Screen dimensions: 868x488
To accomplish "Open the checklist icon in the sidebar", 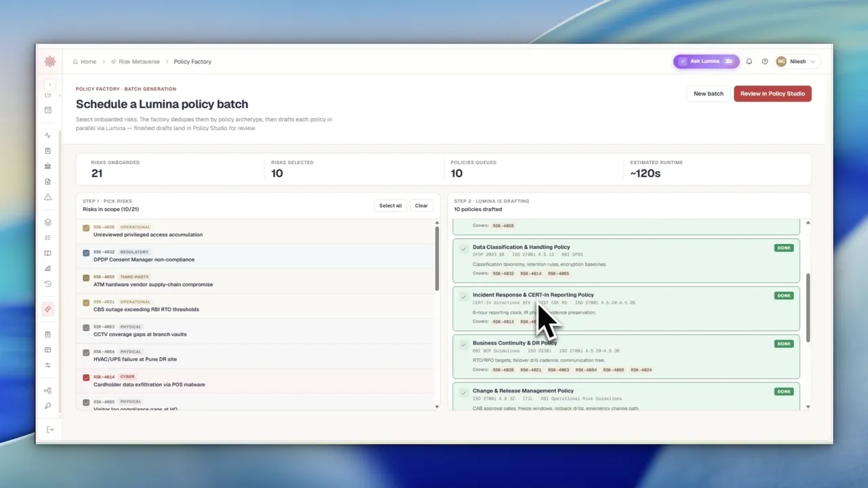I will coord(47,238).
